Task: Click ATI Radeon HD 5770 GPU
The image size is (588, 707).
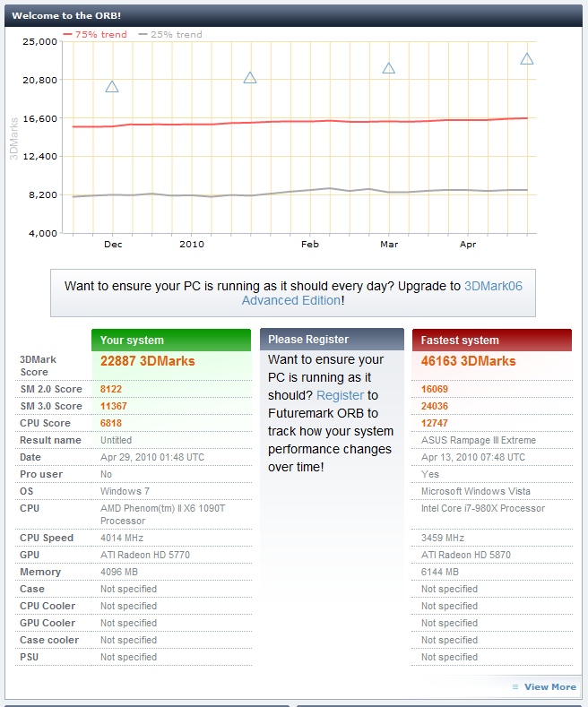Action: [144, 555]
